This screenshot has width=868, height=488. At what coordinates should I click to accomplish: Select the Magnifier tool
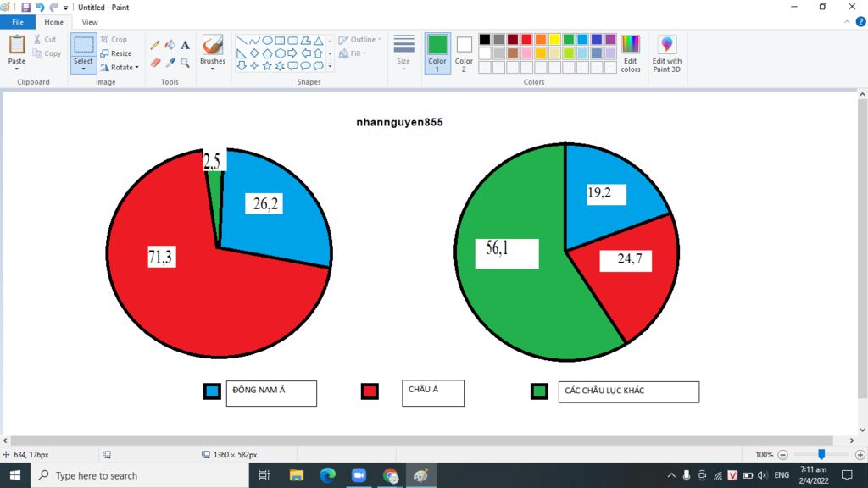coord(185,63)
